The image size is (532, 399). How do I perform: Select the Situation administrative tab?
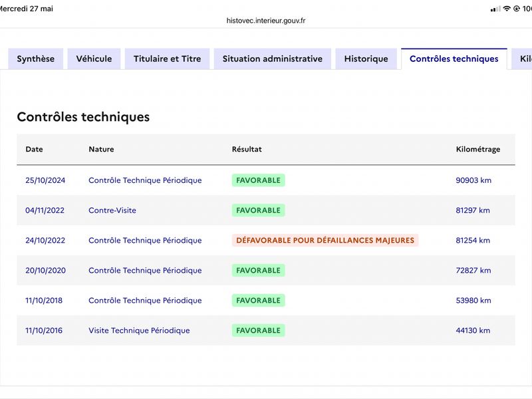[273, 59]
